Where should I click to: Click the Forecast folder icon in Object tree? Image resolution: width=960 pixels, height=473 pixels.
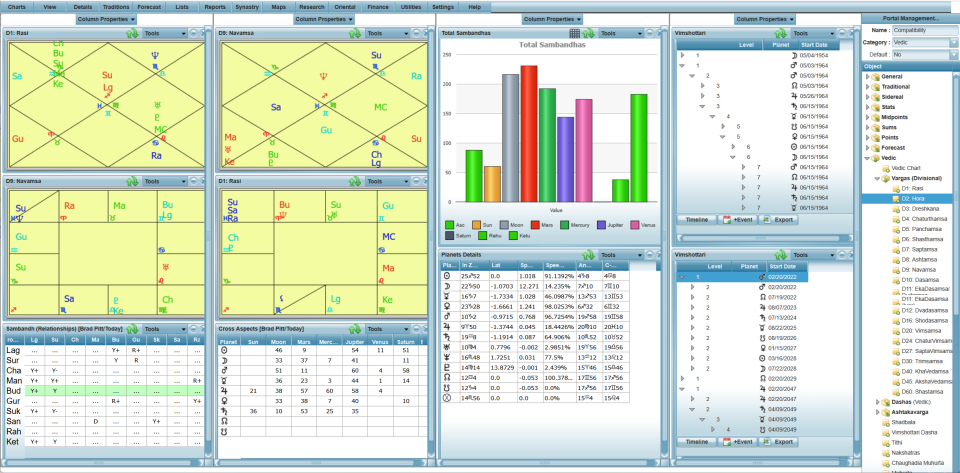point(876,147)
